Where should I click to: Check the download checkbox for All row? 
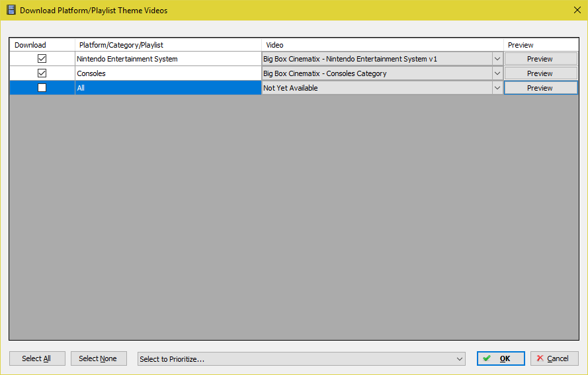point(42,88)
